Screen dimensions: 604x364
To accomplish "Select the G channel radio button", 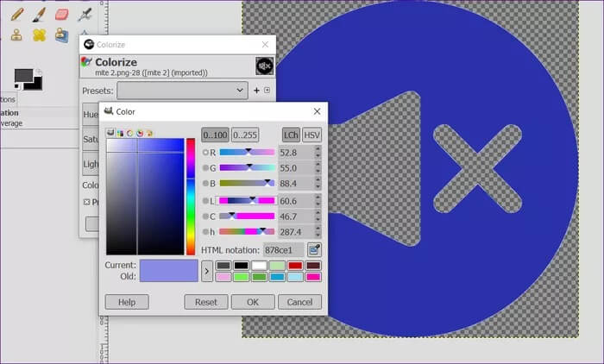I will [x=205, y=168].
